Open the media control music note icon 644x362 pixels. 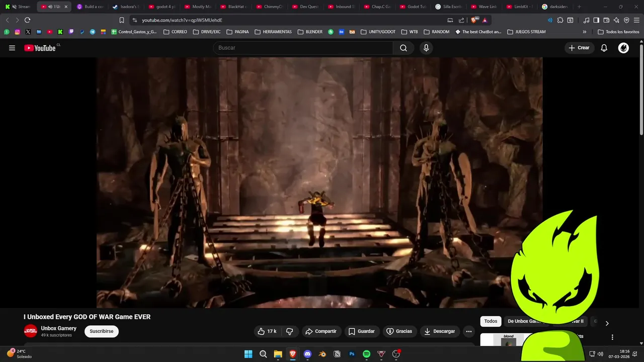586,20
